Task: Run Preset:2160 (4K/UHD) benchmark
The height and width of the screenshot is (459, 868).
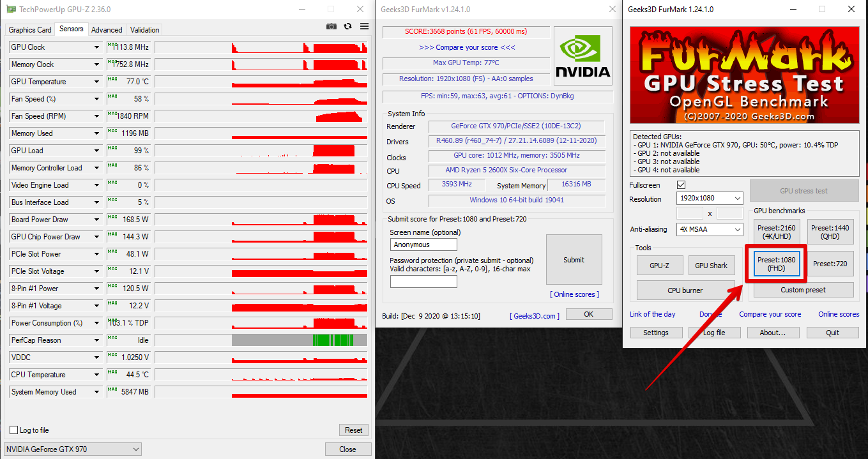Action: tap(776, 232)
